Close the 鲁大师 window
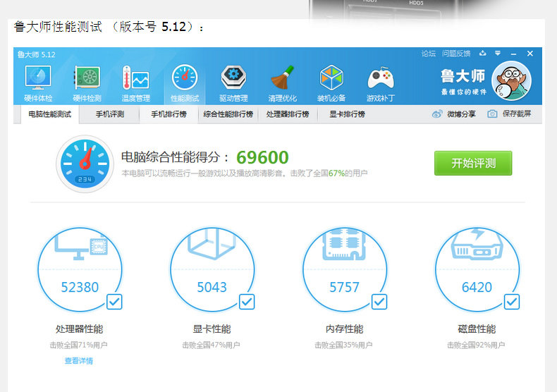Viewport: 557px width, 392px height. [530, 54]
